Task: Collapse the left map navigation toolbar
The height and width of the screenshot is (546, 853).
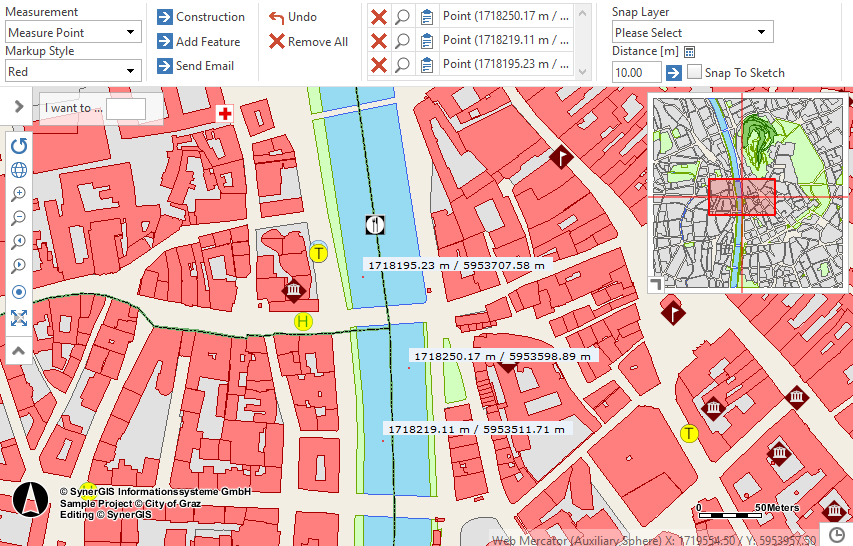Action: (x=18, y=351)
